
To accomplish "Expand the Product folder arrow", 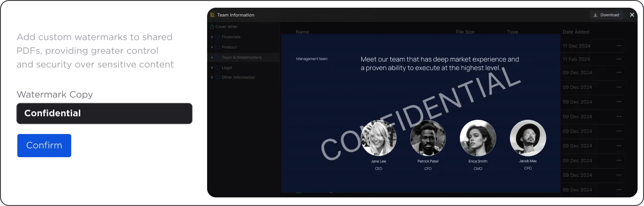I will pos(212,47).
